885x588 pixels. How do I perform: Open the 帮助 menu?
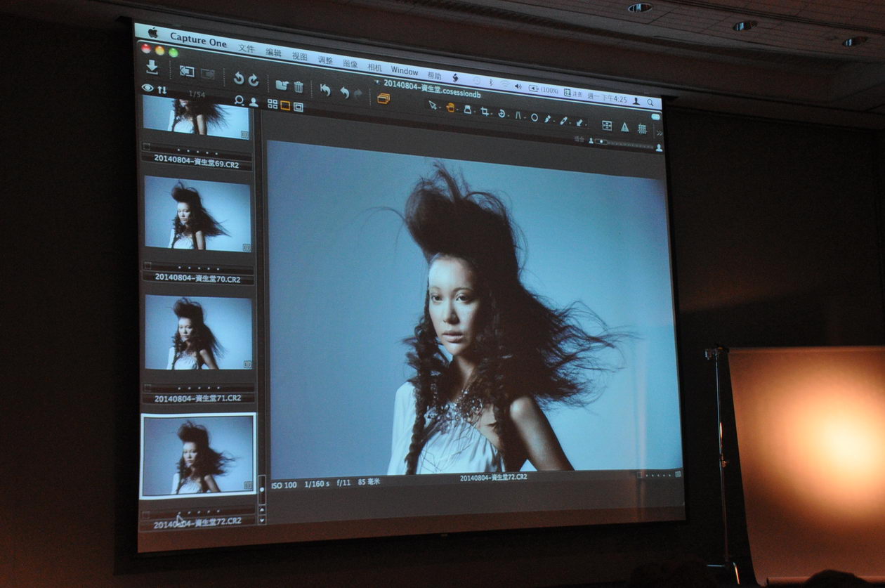[435, 74]
